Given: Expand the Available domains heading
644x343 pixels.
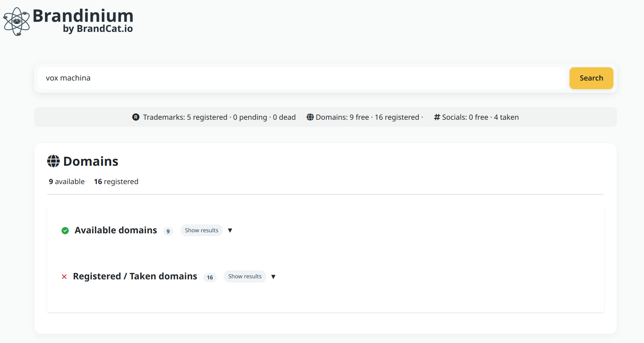Looking at the screenshot, I should 116,230.
